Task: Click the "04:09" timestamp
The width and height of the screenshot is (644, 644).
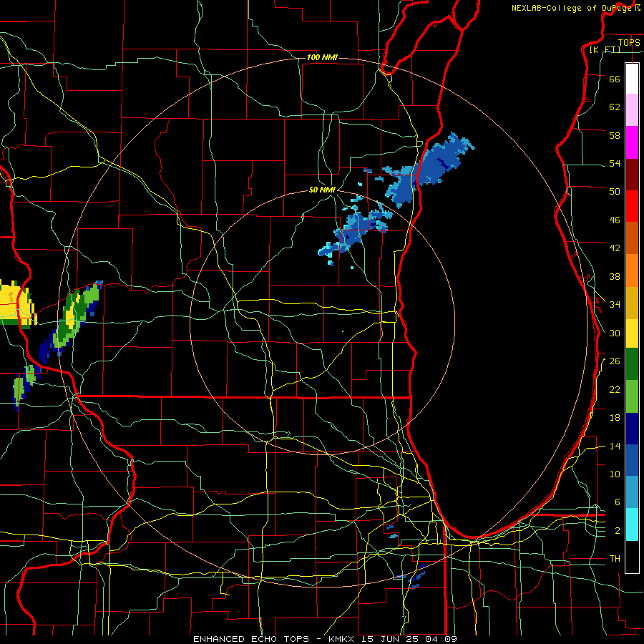Action: [442, 639]
